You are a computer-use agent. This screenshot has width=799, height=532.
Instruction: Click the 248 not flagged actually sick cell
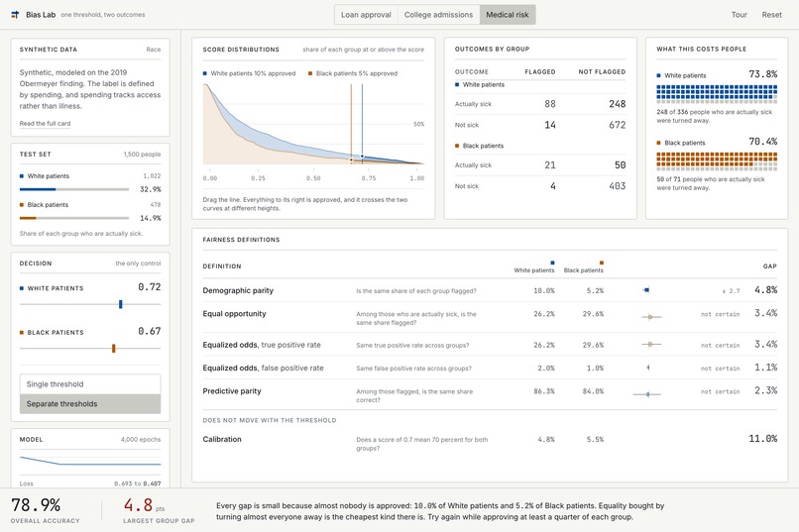(x=617, y=104)
